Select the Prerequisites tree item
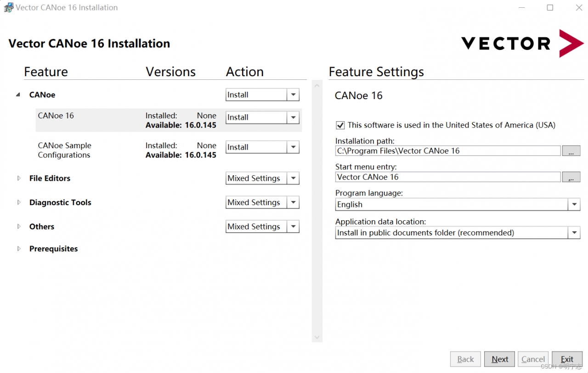Screen dimensions: 588x373 (x=53, y=249)
